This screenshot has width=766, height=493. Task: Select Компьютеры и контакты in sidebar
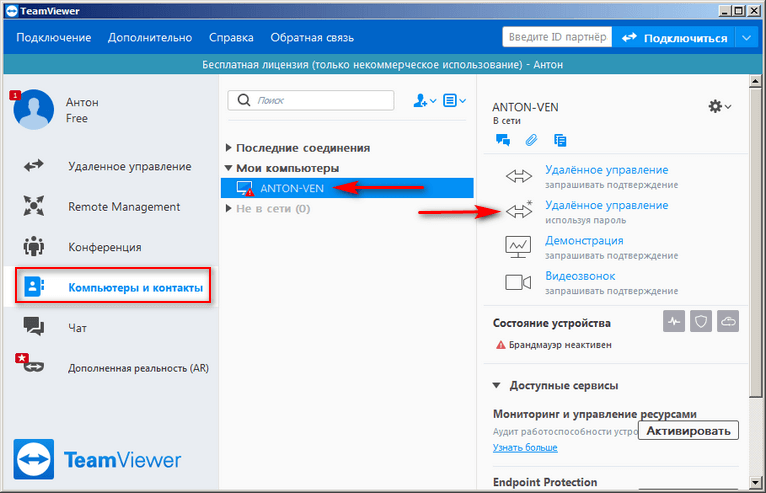(113, 285)
